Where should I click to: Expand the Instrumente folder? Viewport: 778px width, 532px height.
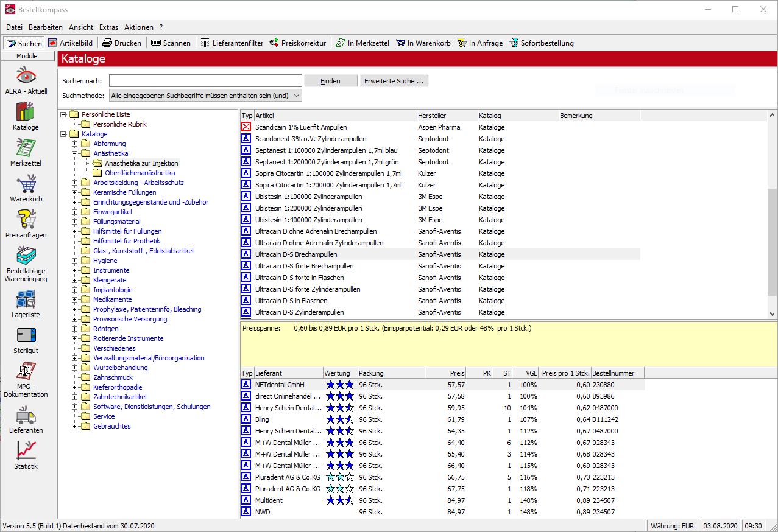point(75,270)
